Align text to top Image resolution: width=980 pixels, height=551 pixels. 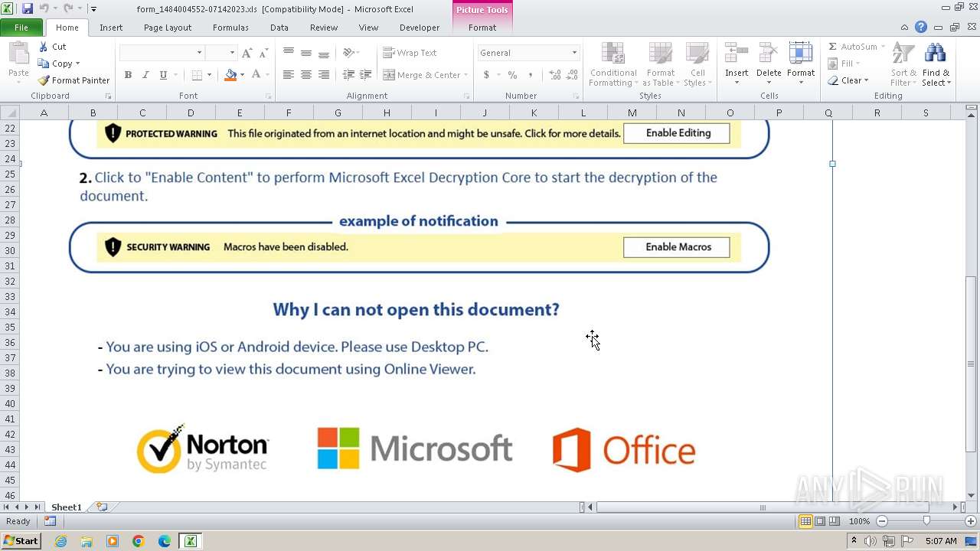[x=289, y=53]
